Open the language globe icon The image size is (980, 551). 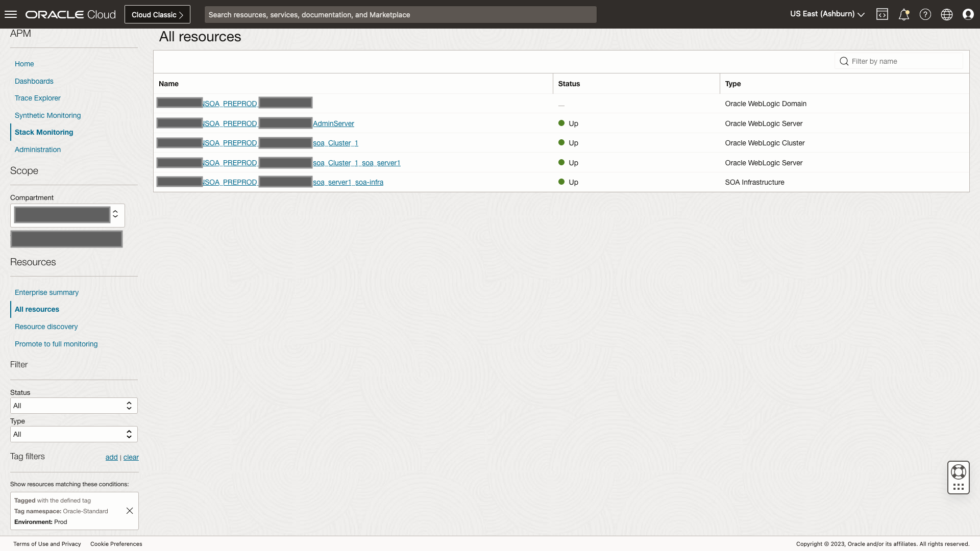click(947, 14)
